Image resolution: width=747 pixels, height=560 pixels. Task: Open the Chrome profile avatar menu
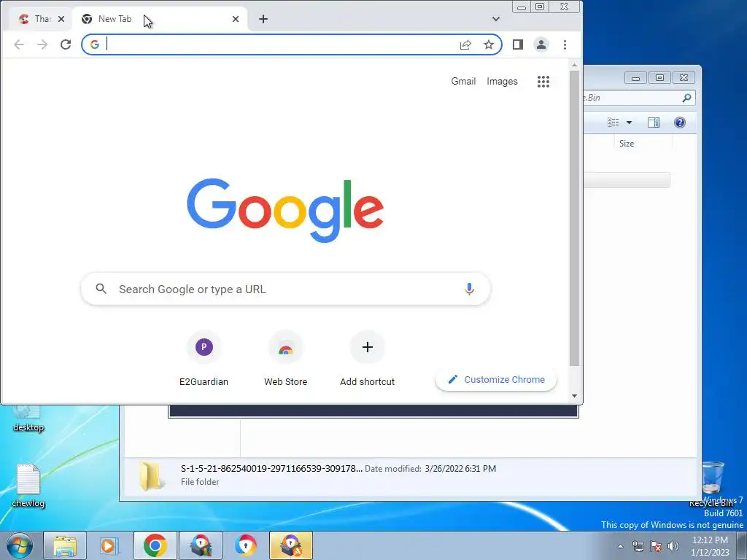pos(541,44)
